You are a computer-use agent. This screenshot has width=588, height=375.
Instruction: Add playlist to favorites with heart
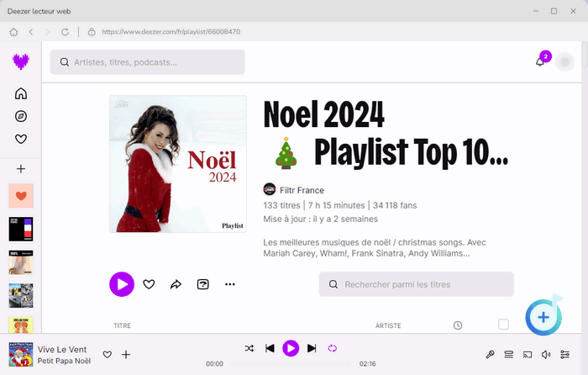click(x=149, y=284)
